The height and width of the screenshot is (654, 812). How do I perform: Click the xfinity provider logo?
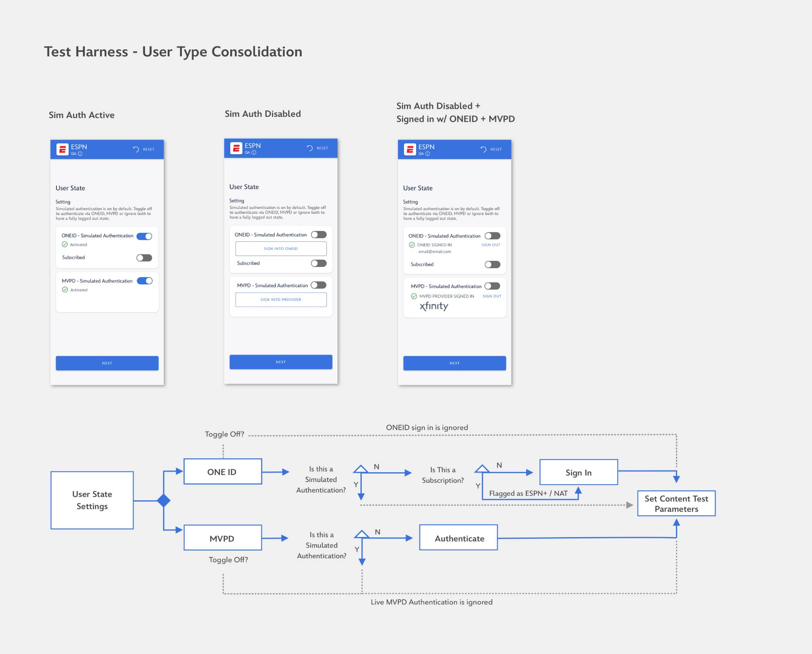pyautogui.click(x=434, y=306)
